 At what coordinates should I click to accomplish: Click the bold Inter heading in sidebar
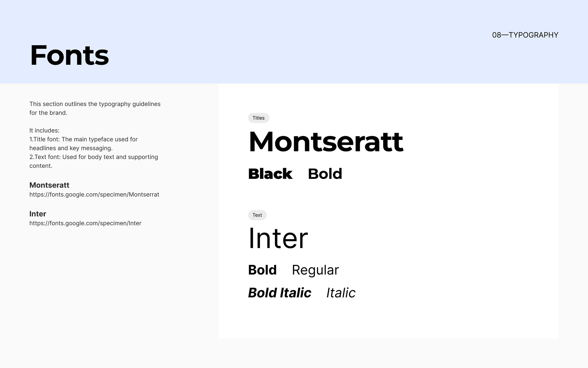click(x=38, y=214)
